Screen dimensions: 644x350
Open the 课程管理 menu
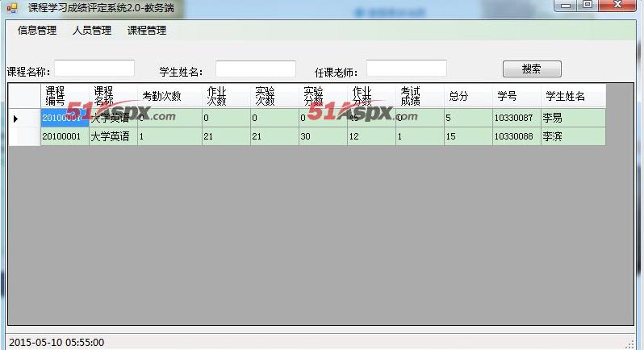click(x=147, y=31)
